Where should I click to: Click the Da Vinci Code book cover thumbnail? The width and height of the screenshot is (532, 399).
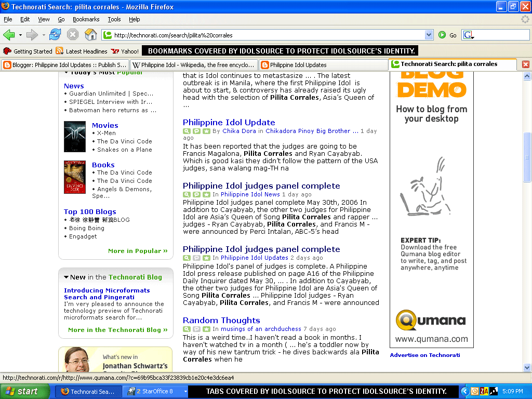[75, 177]
